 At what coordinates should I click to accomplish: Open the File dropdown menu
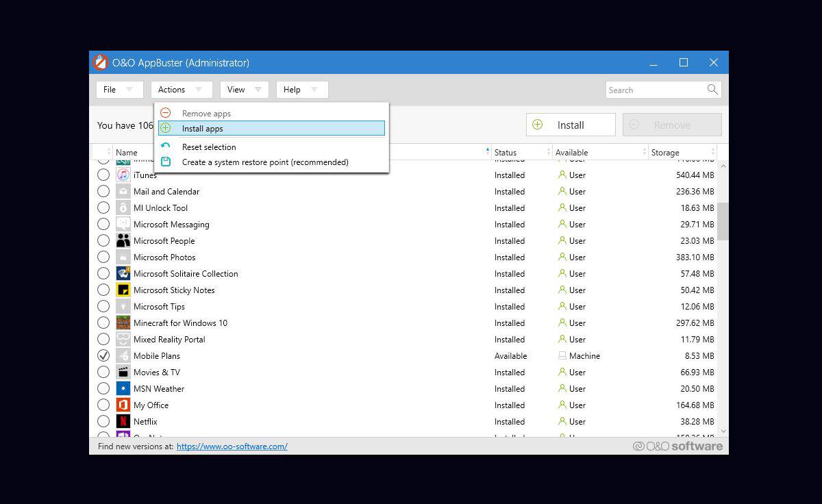[120, 90]
